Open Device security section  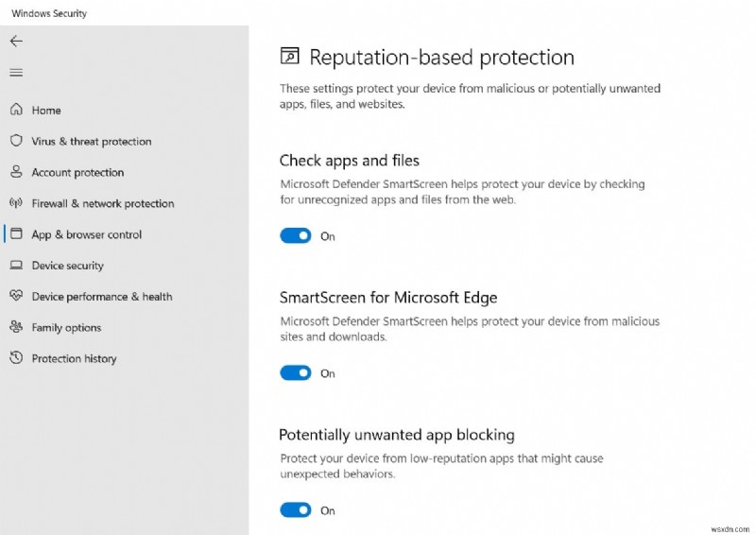tap(67, 266)
